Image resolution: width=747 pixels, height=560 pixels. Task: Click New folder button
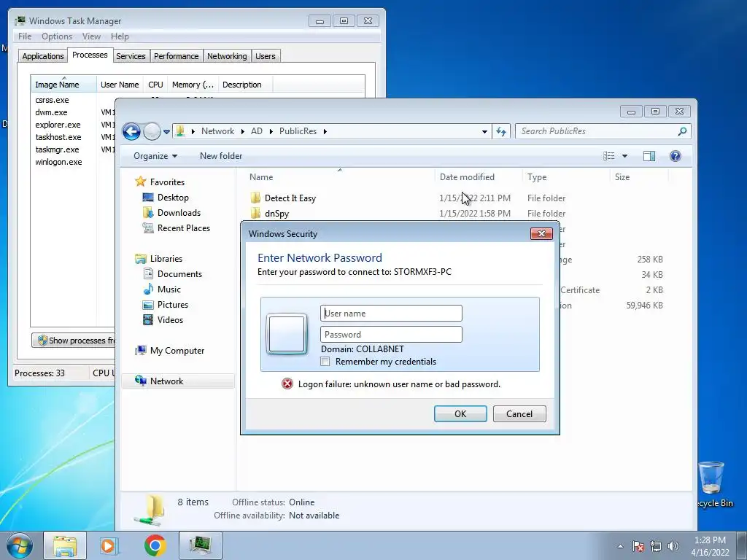[x=221, y=156]
